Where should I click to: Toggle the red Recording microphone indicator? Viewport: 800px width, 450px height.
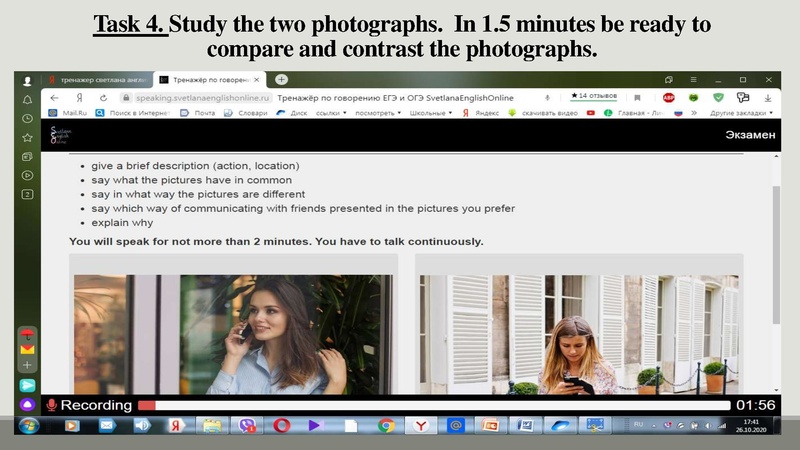51,405
